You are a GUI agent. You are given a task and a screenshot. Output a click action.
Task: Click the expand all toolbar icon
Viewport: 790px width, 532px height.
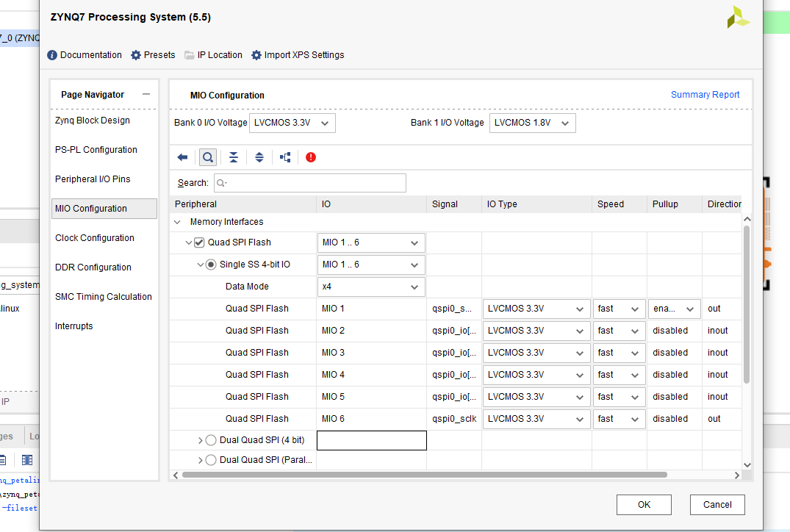click(259, 157)
